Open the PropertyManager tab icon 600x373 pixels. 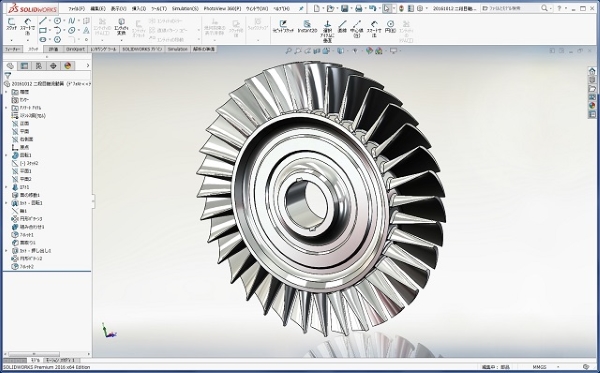coord(24,66)
